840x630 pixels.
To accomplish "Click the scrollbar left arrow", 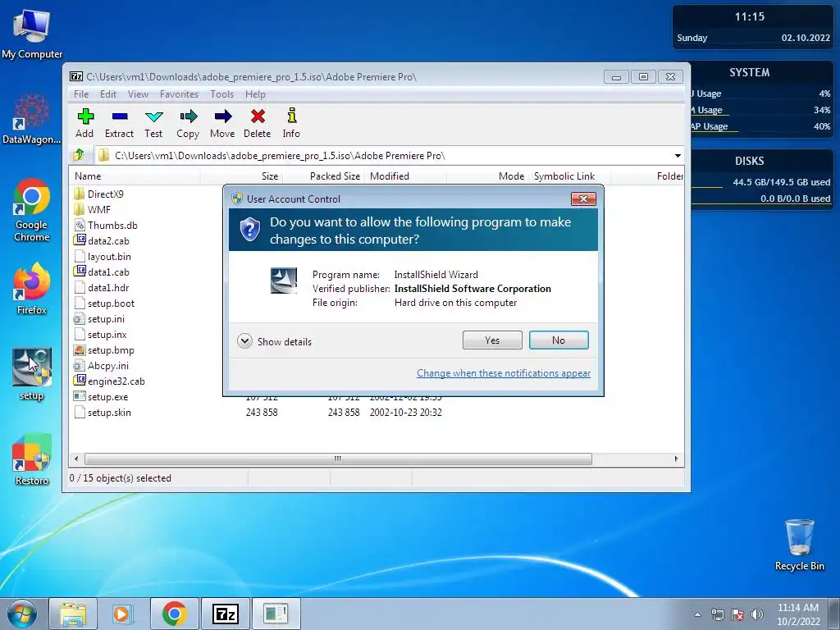I will tap(76, 459).
